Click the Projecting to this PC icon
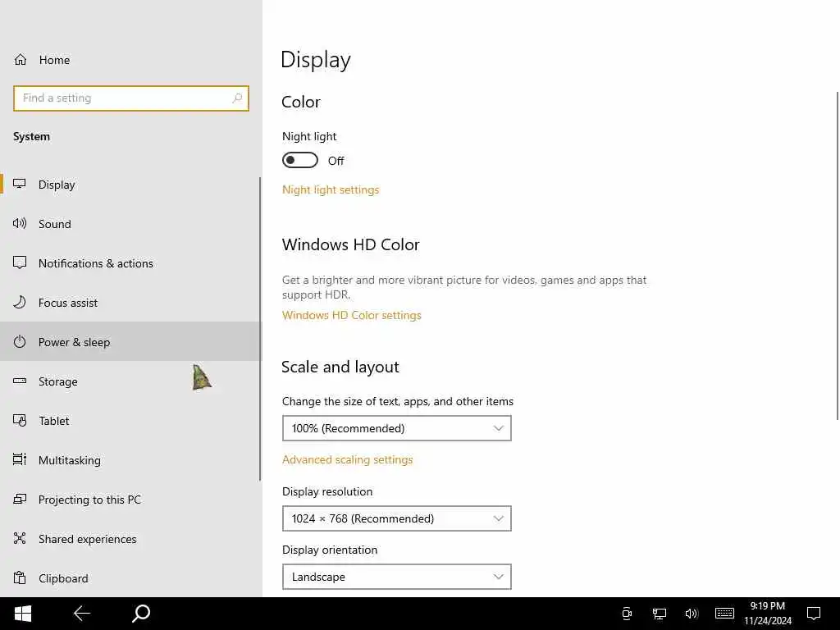This screenshot has height=630, width=840. pyautogui.click(x=20, y=500)
